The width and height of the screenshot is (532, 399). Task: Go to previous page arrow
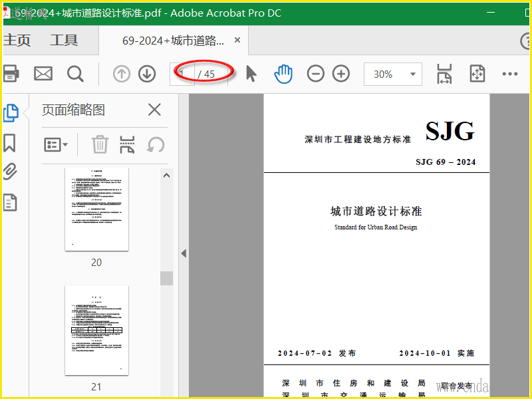coord(122,74)
